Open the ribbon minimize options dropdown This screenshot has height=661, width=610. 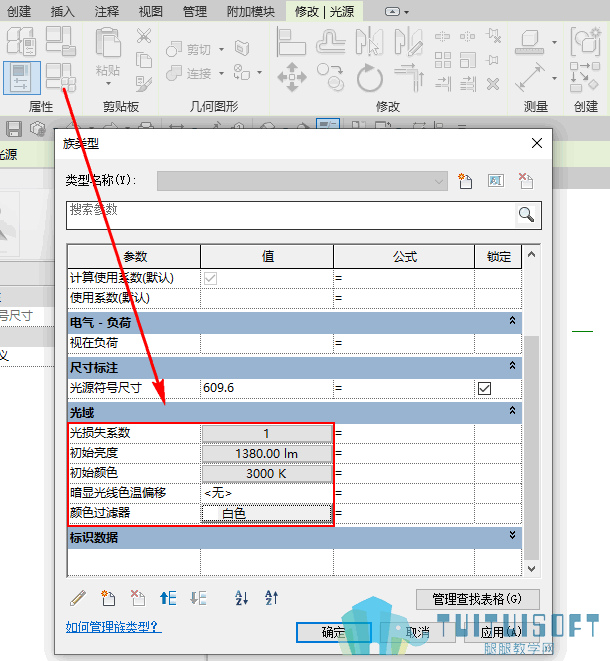pos(406,12)
